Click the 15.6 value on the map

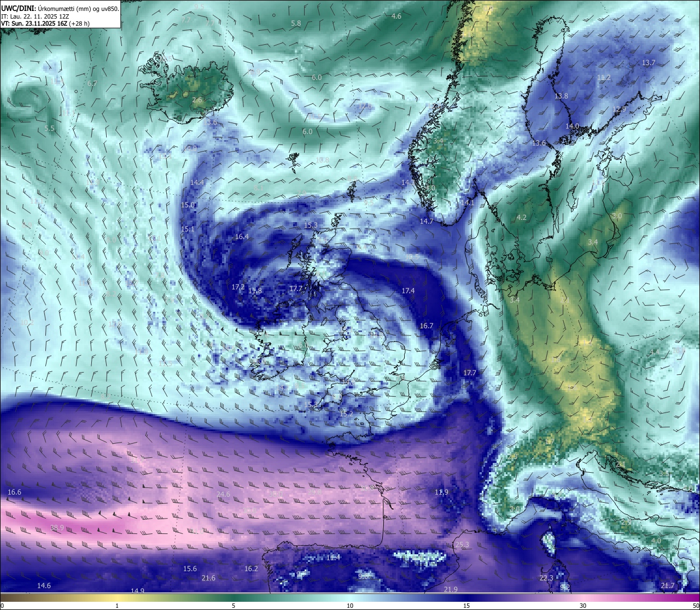click(x=190, y=569)
